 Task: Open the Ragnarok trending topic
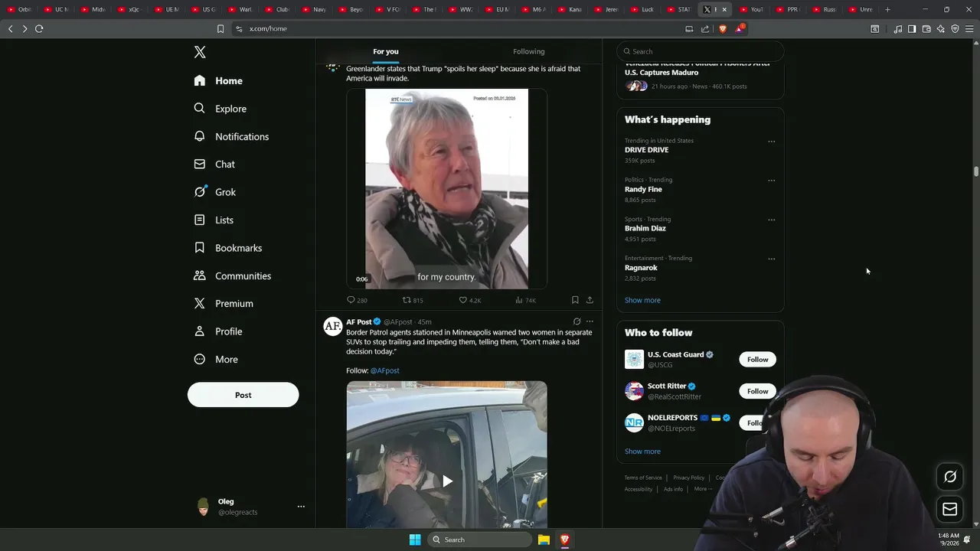641,268
